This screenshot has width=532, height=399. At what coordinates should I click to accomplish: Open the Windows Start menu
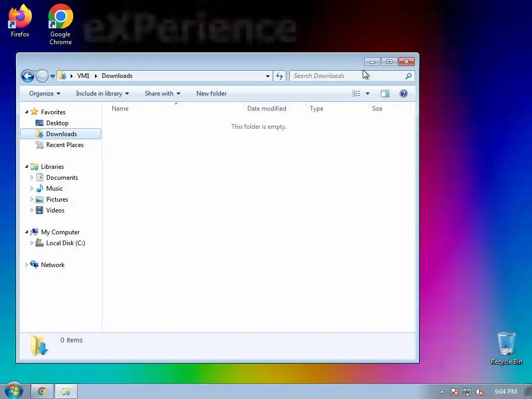[x=14, y=391]
